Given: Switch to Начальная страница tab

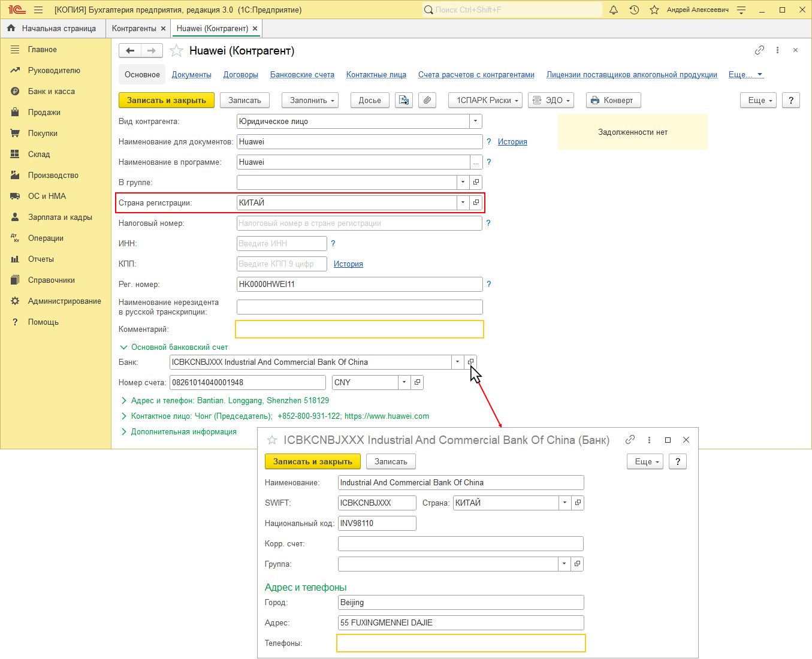Looking at the screenshot, I should [59, 28].
